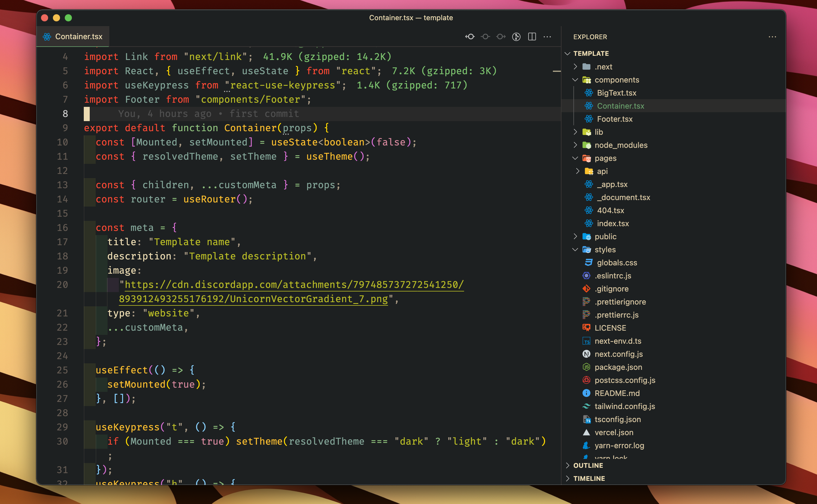Switch to the Container.tsx tab
Screen dimensions: 817x504
click(79, 37)
